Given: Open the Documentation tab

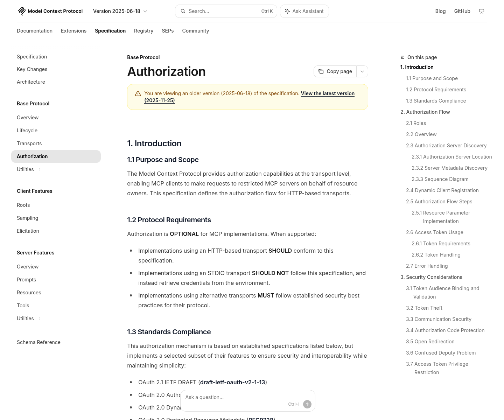Looking at the screenshot, I should (35, 31).
